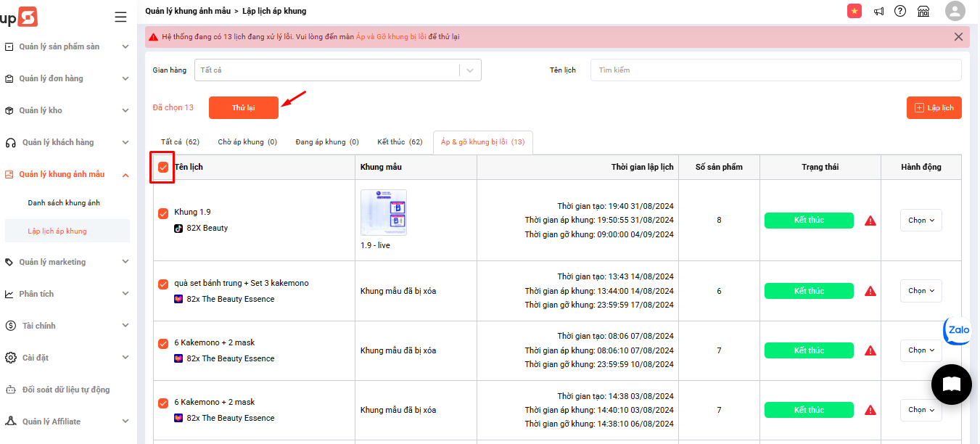Image resolution: width=980 pixels, height=444 pixels.
Task: Click the Tên lịch search field
Action: [x=775, y=70]
